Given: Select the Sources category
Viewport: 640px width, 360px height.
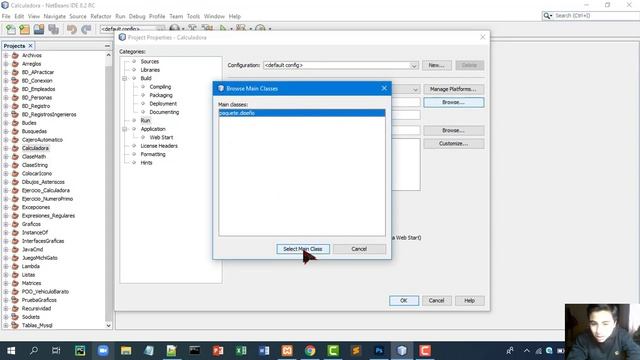Looking at the screenshot, I should click(150, 62).
